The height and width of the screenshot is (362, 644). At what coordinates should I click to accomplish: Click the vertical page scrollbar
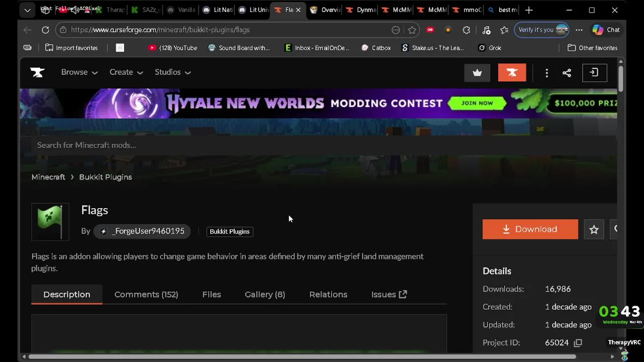[621, 79]
